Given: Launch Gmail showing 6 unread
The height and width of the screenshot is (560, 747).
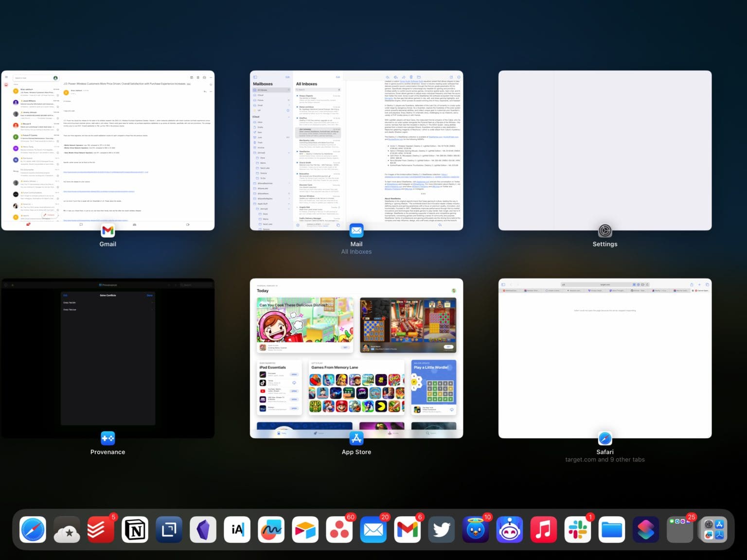Looking at the screenshot, I should tap(407, 529).
